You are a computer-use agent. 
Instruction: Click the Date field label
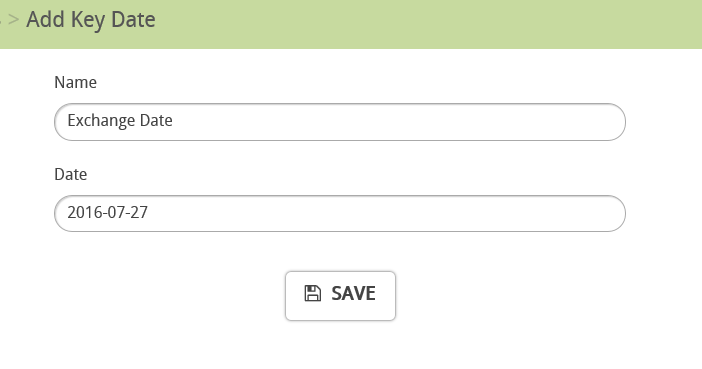pyautogui.click(x=70, y=174)
